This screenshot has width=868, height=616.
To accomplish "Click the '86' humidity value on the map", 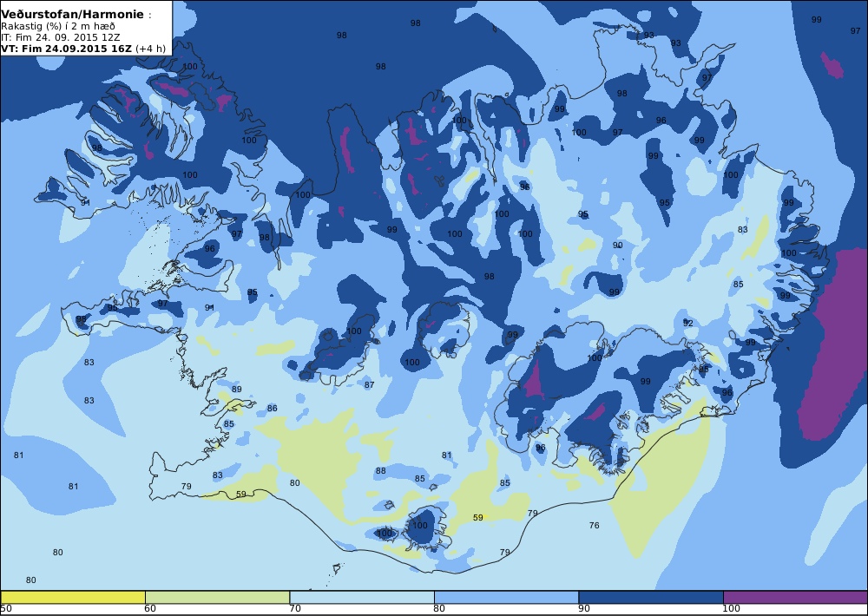I will click(272, 409).
